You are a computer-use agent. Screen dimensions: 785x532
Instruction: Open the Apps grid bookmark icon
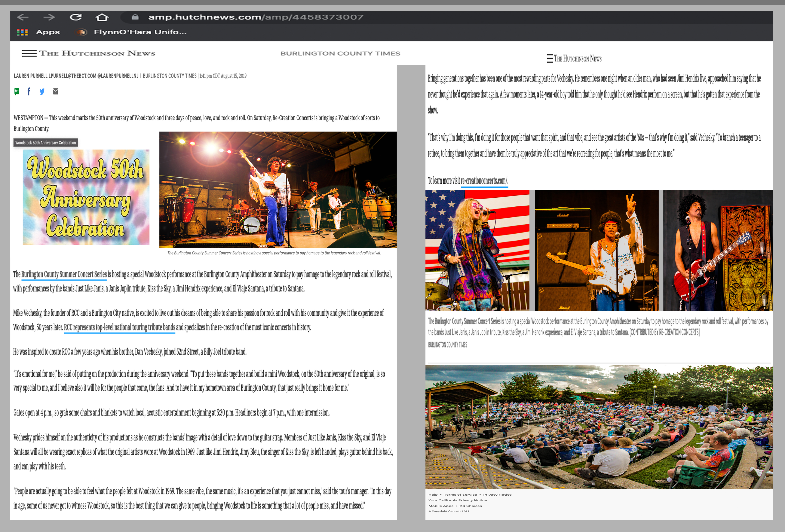tap(22, 32)
